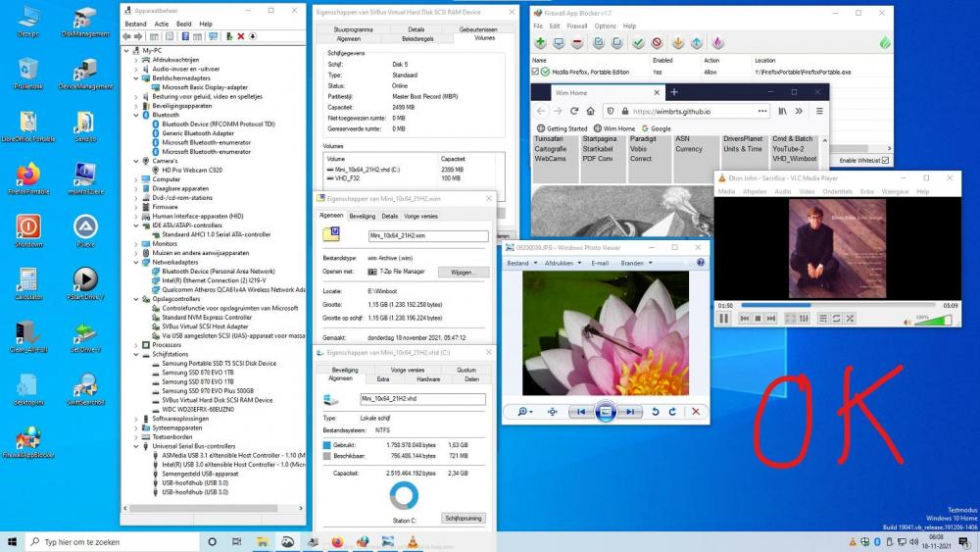980x552 pixels.
Task: Click the blue export arrow icon in Firewall App Blocker
Action: [x=696, y=42]
